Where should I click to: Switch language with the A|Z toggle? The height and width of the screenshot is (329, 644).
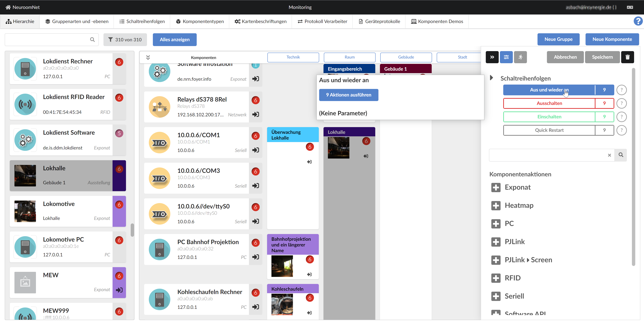point(630,7)
